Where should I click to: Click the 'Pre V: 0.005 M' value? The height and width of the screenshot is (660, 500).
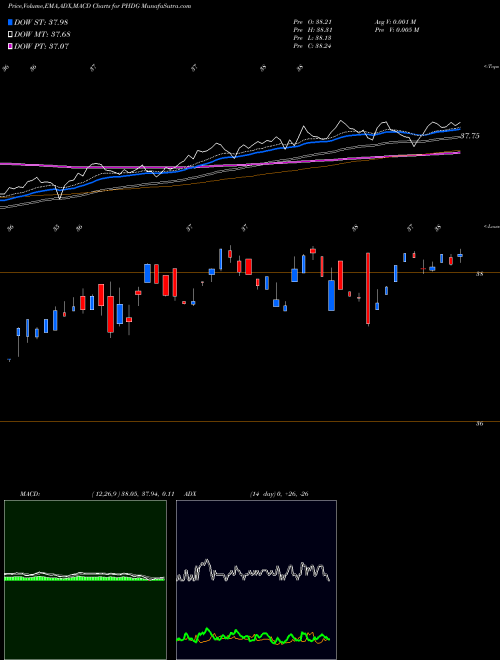tap(396, 30)
